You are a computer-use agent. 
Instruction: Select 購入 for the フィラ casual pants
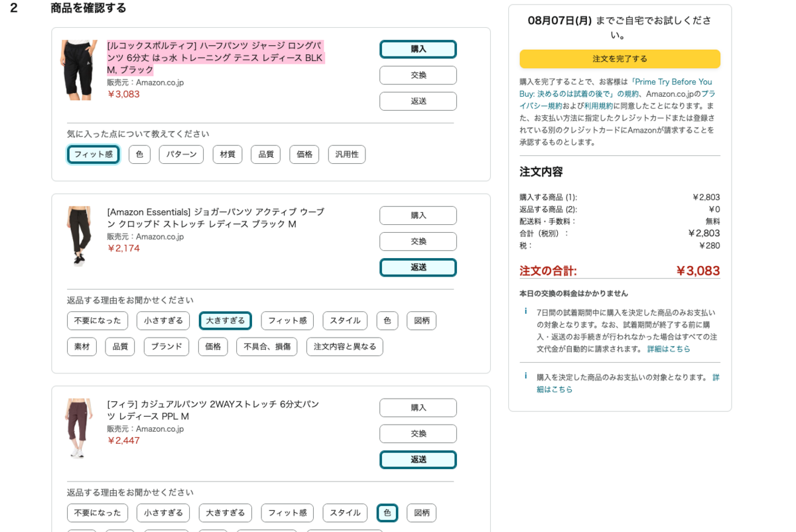(418, 407)
